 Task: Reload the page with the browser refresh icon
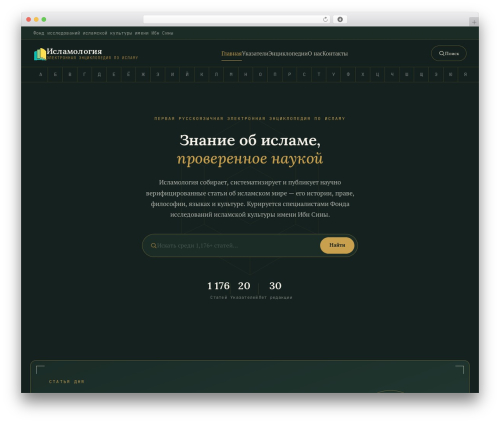tap(325, 19)
